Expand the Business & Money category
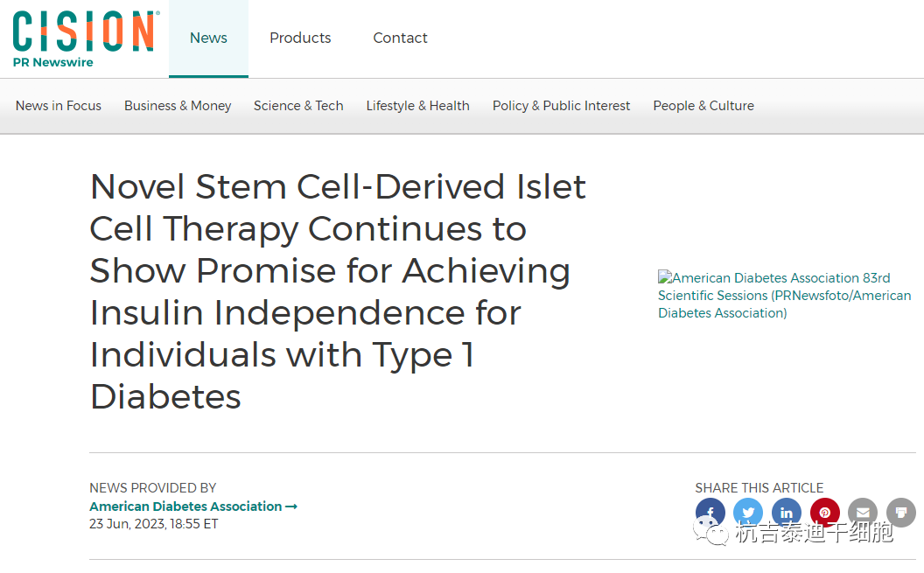 178,106
